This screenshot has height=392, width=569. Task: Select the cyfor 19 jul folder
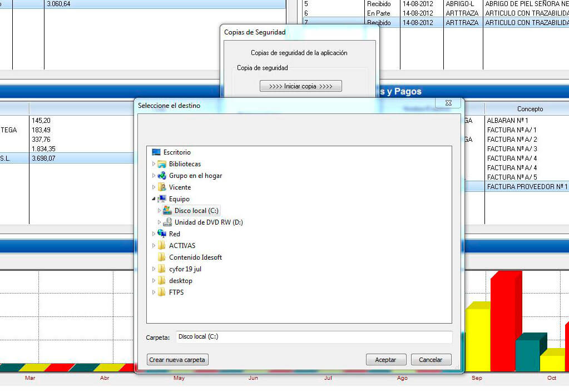[185, 269]
